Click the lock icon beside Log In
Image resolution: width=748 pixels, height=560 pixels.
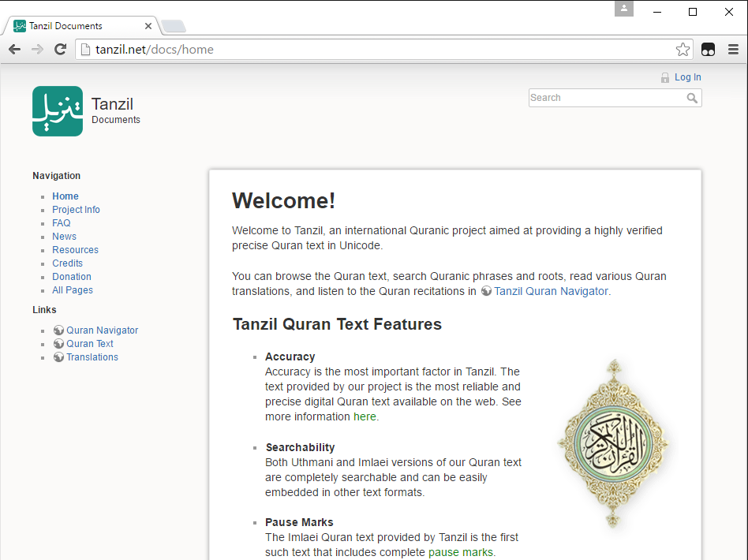pos(665,77)
